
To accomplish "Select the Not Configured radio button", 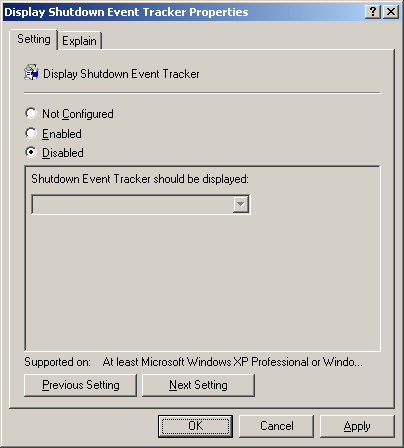I will pos(31,113).
